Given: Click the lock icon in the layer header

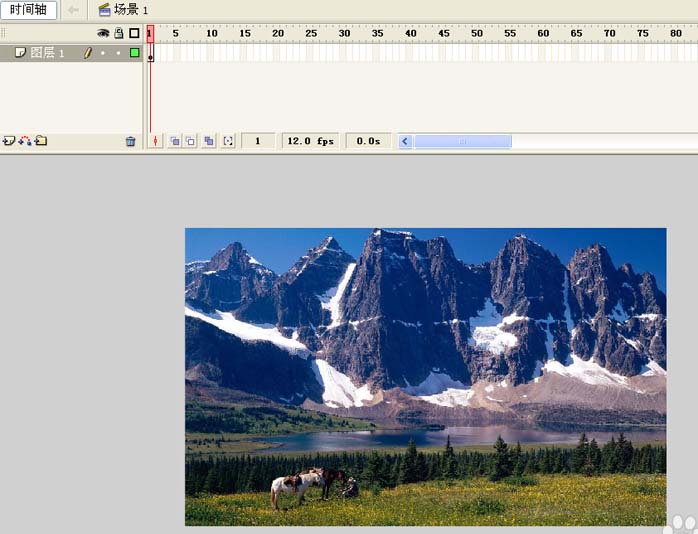Looking at the screenshot, I should tap(119, 33).
